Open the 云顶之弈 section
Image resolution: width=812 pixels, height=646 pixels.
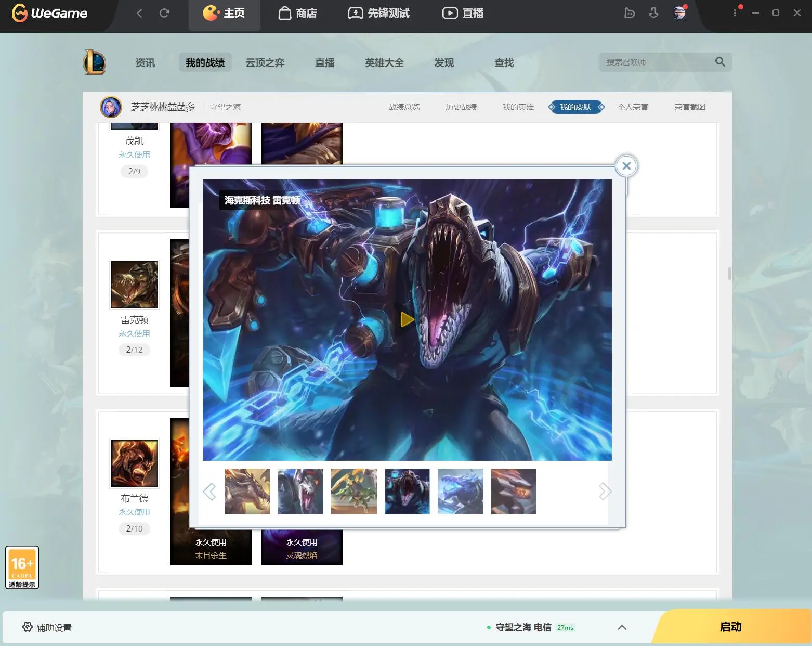265,62
